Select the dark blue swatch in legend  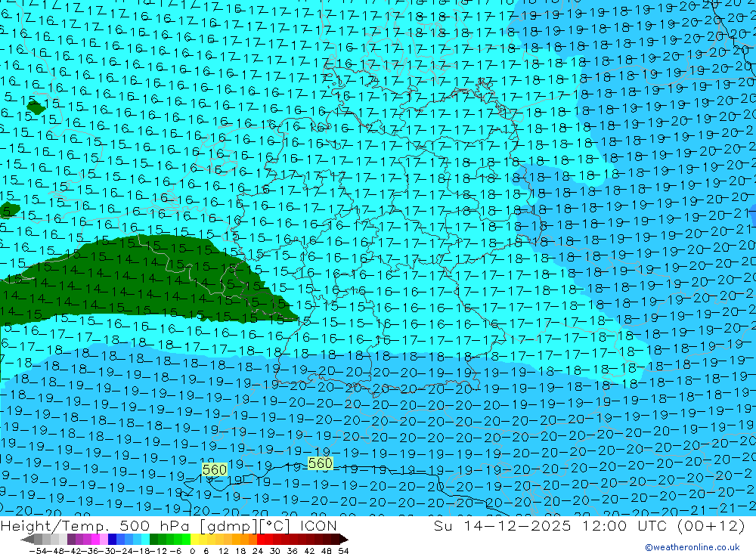pos(113,540)
